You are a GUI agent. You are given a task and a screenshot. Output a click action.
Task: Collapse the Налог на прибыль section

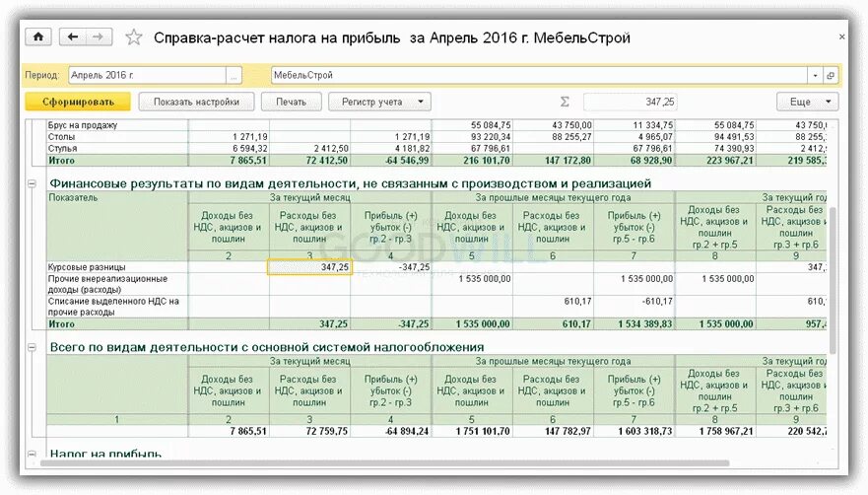click(33, 454)
